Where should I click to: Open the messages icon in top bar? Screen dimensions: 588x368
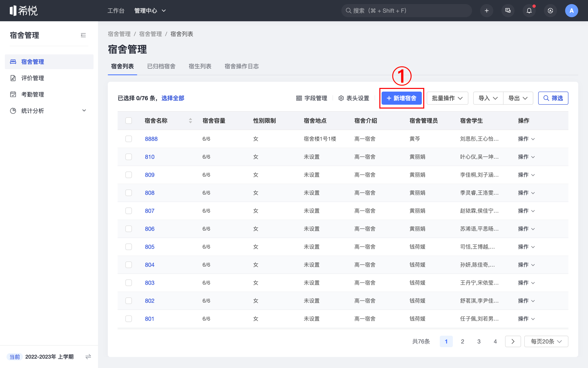[508, 11]
